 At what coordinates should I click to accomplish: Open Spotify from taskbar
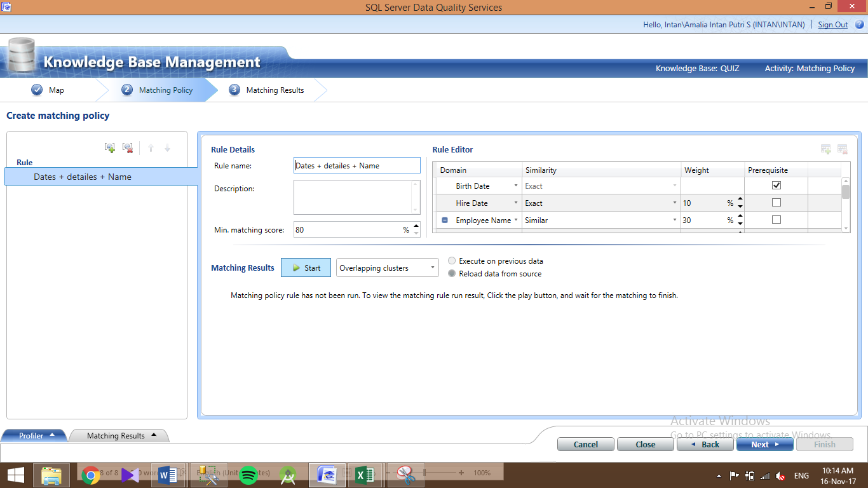click(248, 474)
